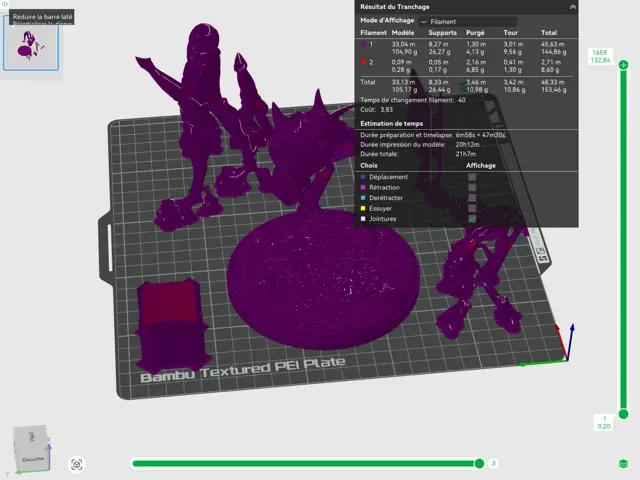Toggle the Derétracter display checkbox
Screen dimensions: 640x480
(472, 198)
